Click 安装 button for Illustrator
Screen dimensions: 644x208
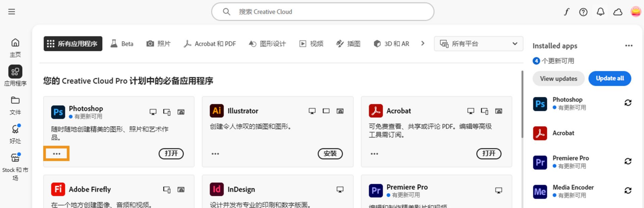click(x=330, y=153)
